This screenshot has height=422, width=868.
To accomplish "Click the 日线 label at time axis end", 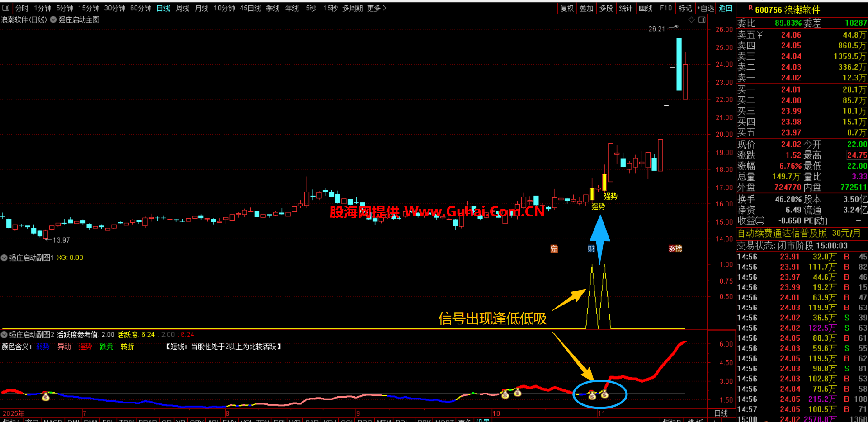I will click(721, 413).
